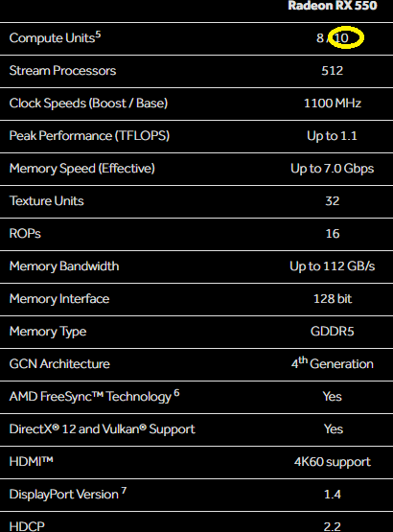Click the Up to 7.0 Gbps value
Image resolution: width=393 pixels, height=532 pixels.
pyautogui.click(x=333, y=169)
